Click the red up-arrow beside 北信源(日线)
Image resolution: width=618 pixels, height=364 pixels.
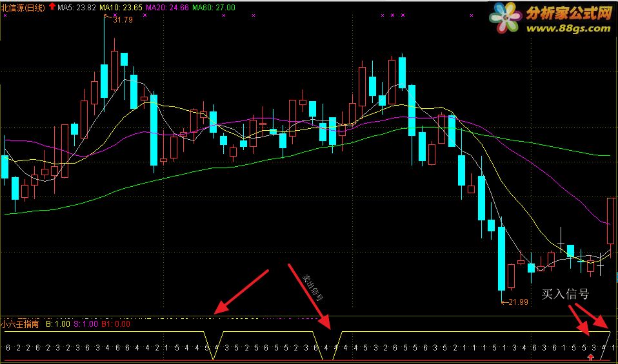pyautogui.click(x=52, y=6)
